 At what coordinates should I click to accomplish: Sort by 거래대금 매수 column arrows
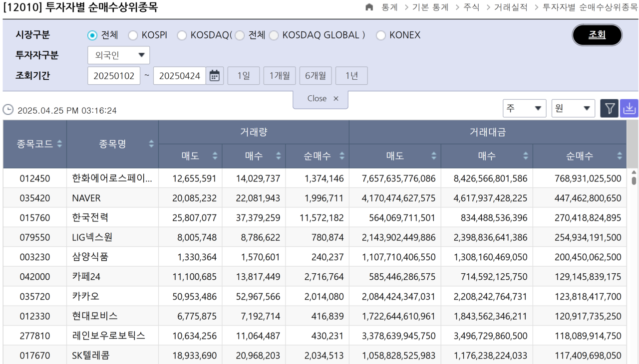pyautogui.click(x=526, y=156)
